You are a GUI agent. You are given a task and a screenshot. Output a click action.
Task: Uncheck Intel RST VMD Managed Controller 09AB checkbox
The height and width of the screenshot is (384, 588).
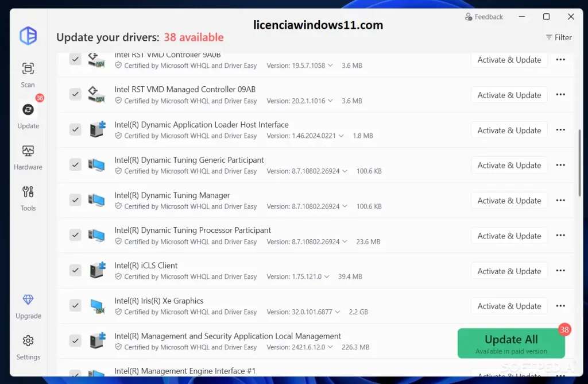tap(75, 94)
